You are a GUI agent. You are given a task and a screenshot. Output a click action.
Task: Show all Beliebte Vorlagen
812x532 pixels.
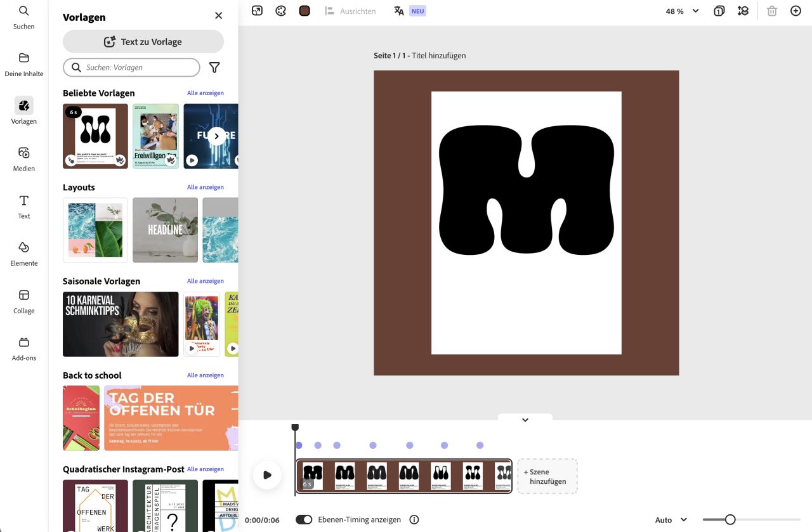(x=206, y=93)
